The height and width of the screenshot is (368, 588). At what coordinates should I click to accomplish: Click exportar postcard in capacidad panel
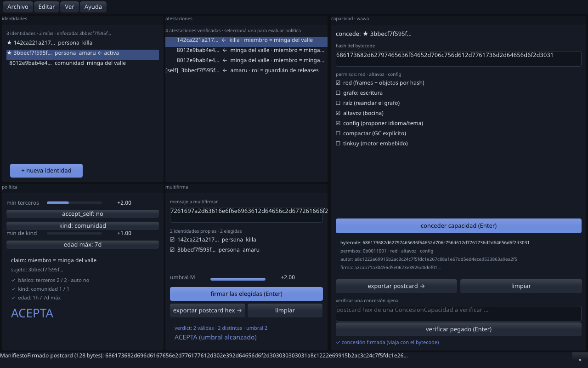click(396, 286)
